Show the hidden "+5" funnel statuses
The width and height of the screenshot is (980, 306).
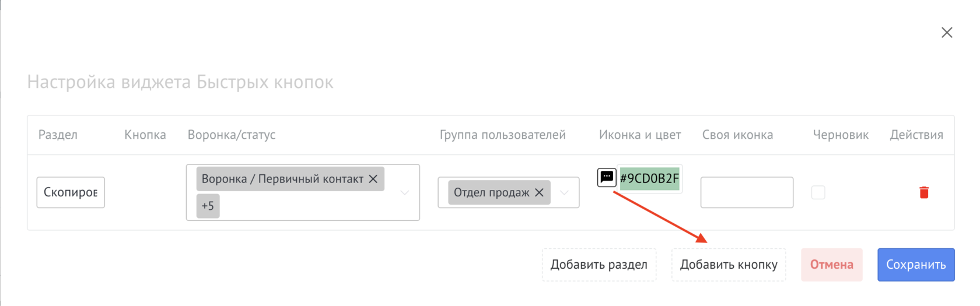208,206
